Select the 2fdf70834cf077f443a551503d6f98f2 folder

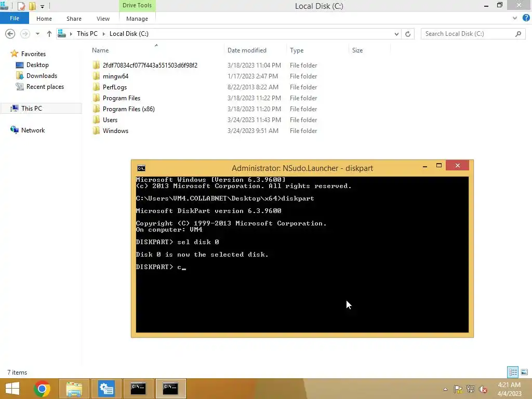click(150, 65)
